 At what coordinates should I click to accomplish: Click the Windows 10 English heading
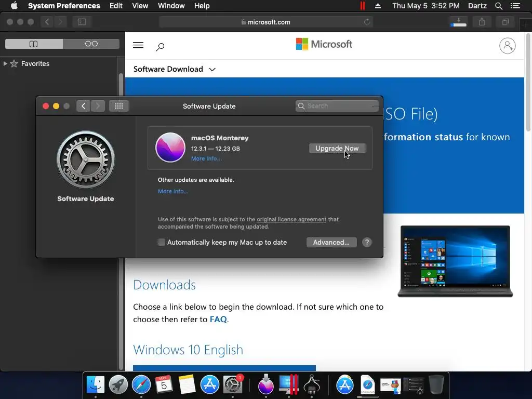188,350
